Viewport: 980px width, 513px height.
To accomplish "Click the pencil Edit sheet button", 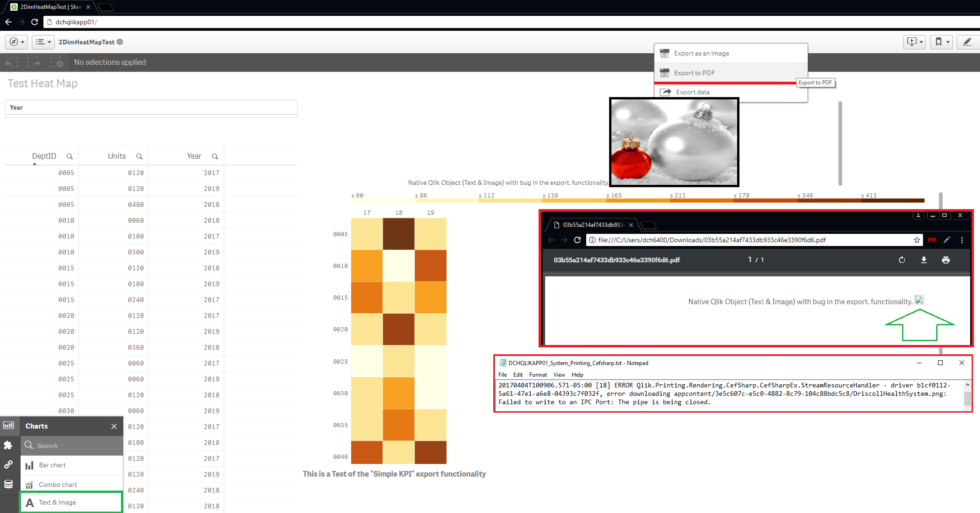I will click(967, 42).
